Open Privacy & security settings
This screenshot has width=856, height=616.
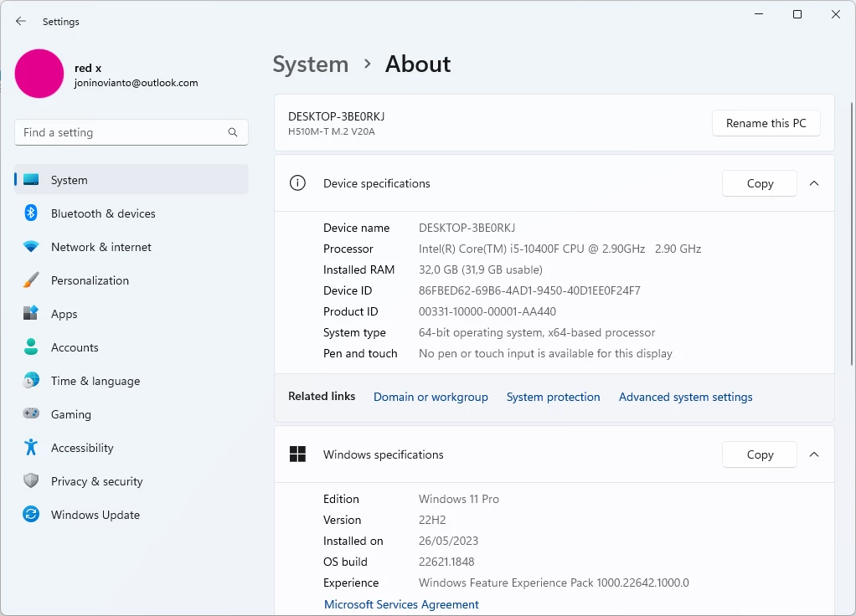tap(131, 481)
